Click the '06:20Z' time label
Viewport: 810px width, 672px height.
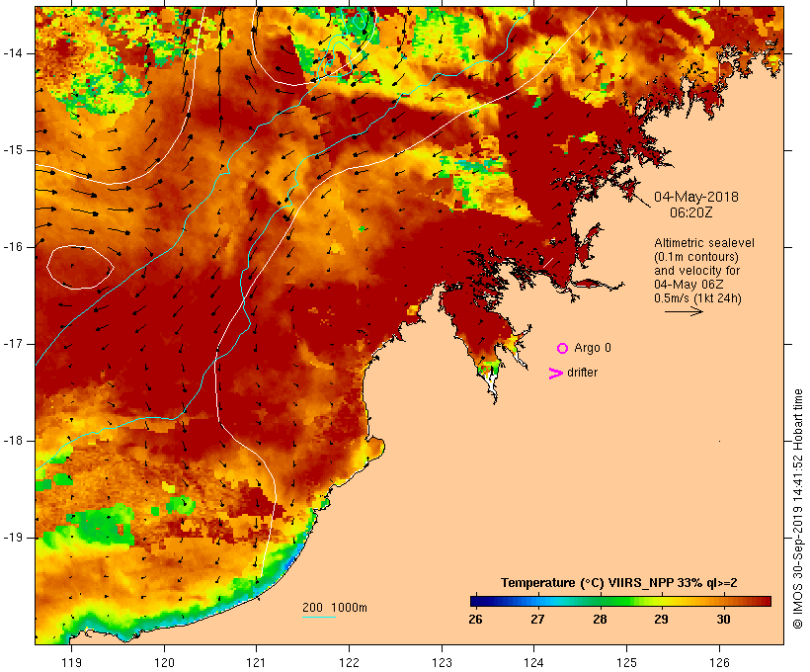691,212
